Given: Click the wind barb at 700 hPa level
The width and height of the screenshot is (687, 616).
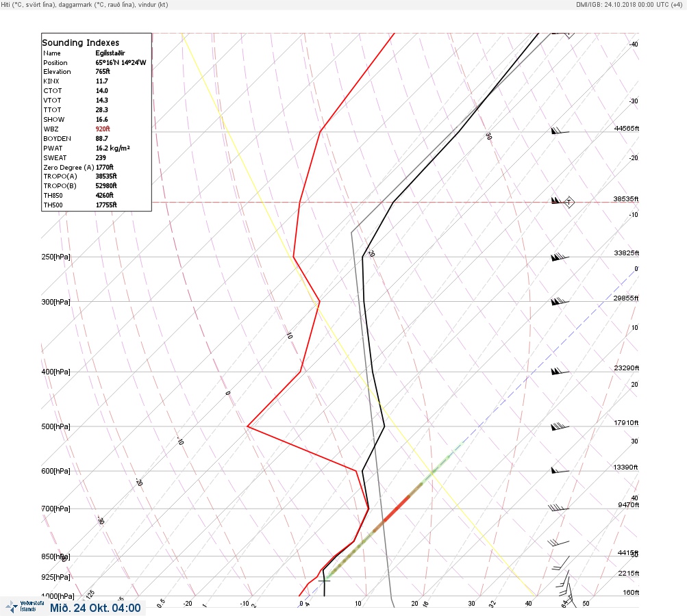Looking at the screenshot, I should click(559, 508).
